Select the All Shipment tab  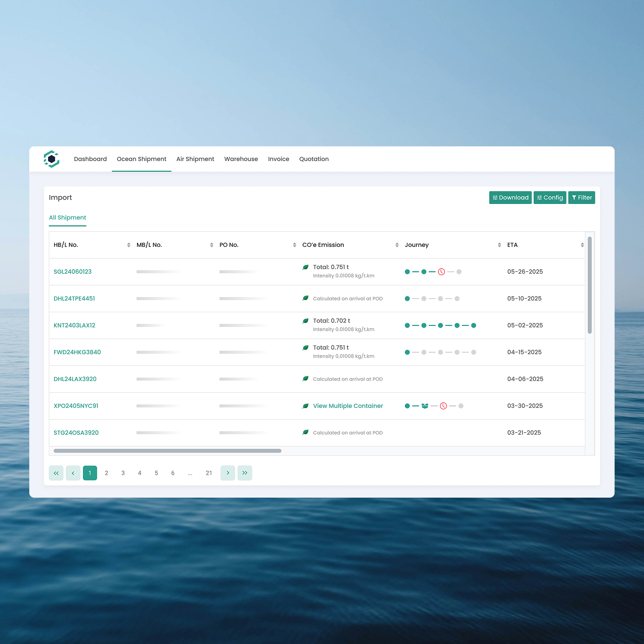point(67,218)
